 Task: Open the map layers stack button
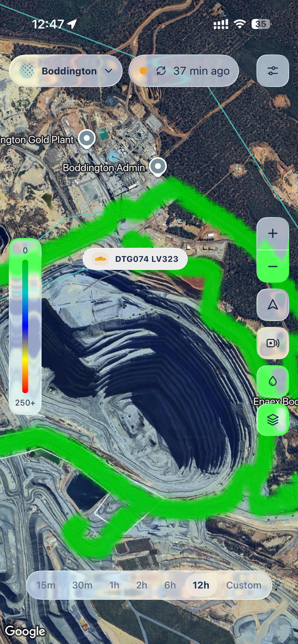[x=273, y=420]
